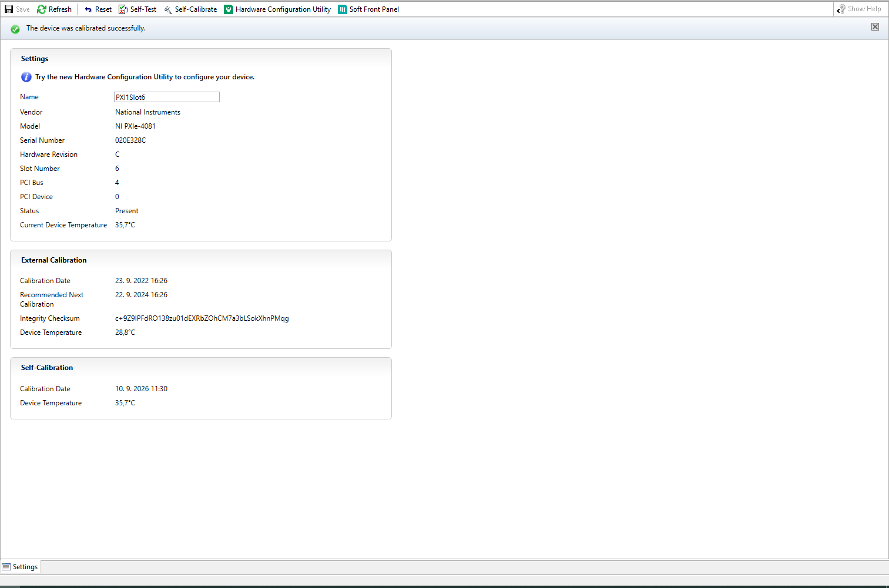This screenshot has width=889, height=588.
Task: Click the external calibration date 23. 9. 2022
Action: [141, 281]
